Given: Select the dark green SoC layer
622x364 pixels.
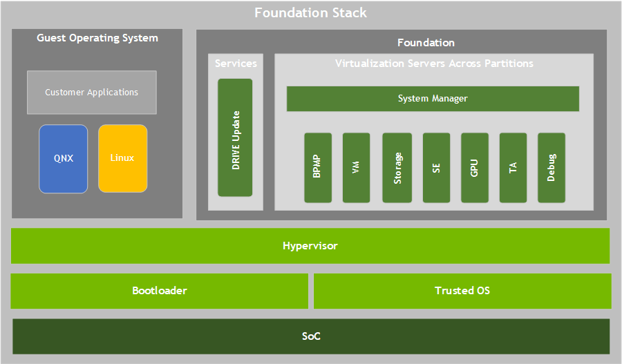Looking at the screenshot, I should pyautogui.click(x=311, y=336).
